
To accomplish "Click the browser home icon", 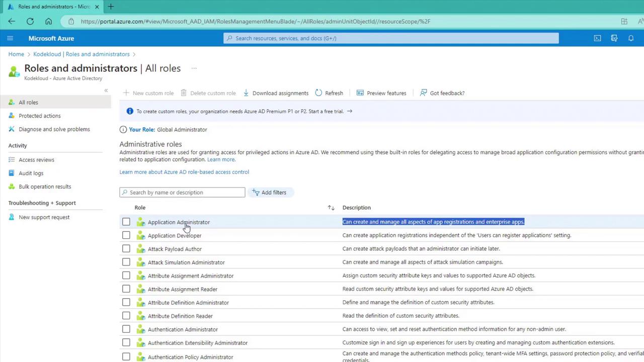I will 48,21.
